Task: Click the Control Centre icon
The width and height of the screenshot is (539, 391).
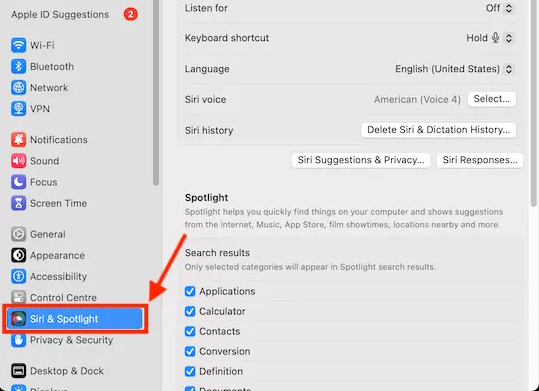Action: click(x=19, y=297)
